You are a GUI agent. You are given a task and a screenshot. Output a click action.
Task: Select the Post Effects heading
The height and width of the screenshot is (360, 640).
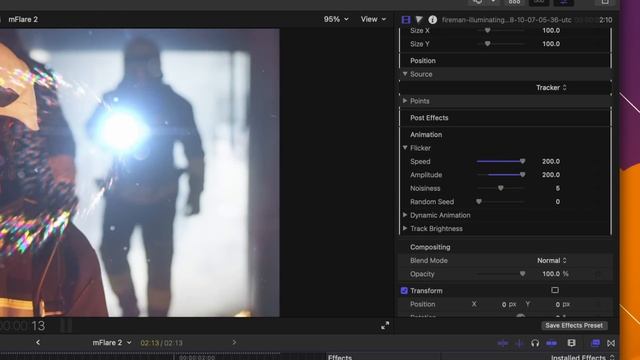pos(429,118)
